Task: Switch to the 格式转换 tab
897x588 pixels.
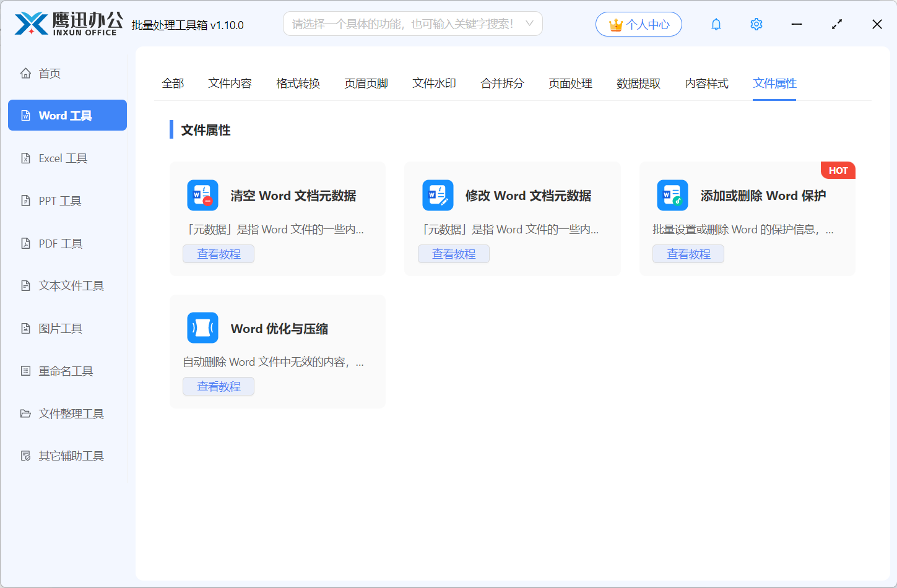Action: pos(298,83)
